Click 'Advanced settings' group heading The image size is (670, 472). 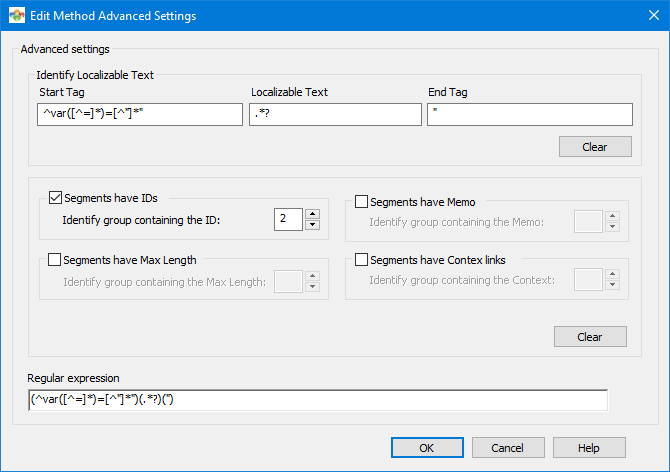coord(65,49)
